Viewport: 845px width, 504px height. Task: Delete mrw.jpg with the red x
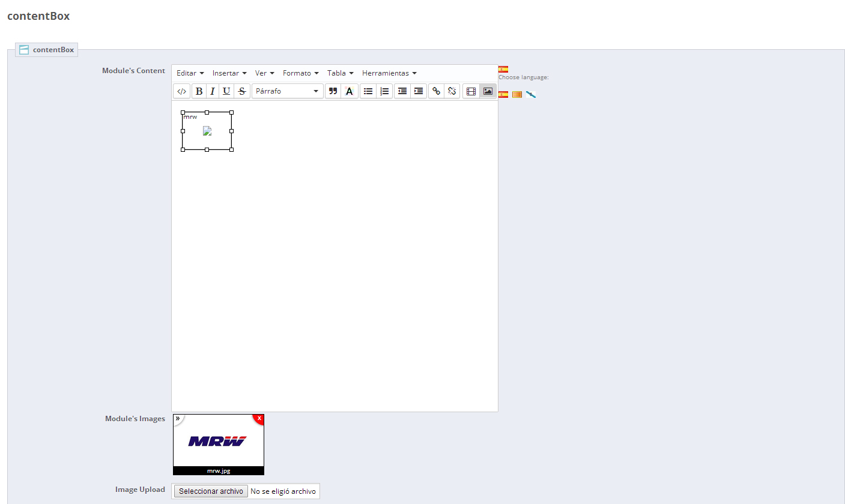click(259, 418)
